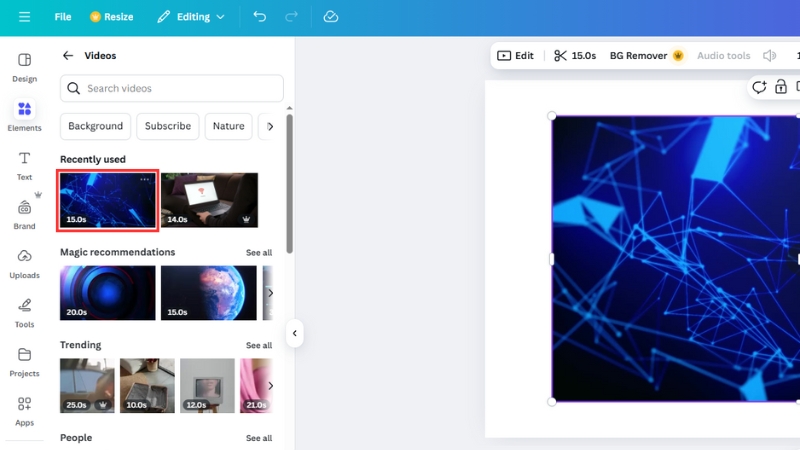
Task: Click See all next to Magic recommendations
Action: coord(259,253)
